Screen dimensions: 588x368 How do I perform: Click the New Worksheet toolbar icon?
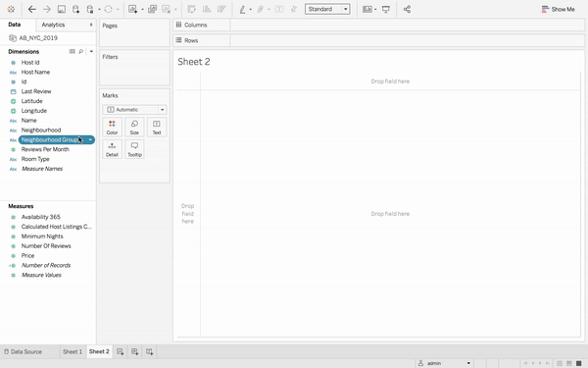[132, 9]
